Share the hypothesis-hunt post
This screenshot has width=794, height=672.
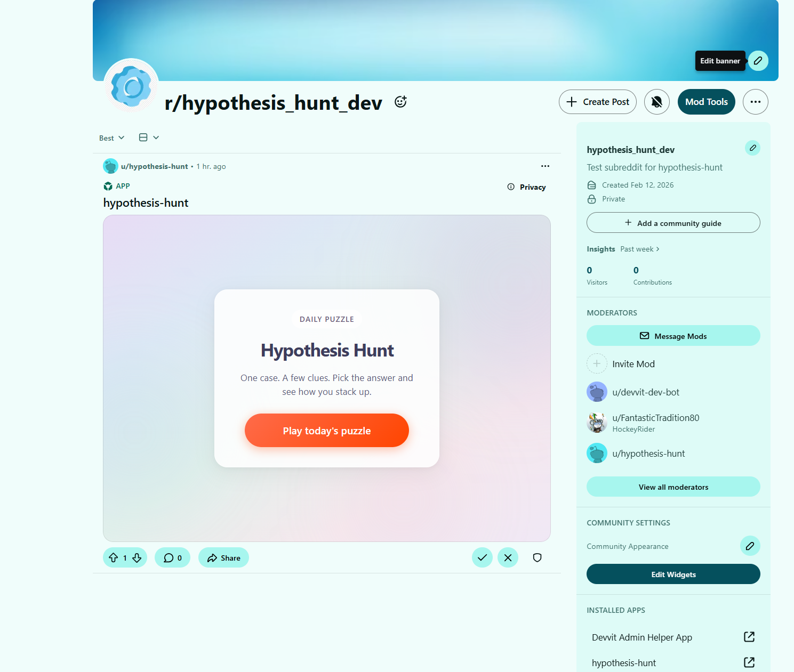pyautogui.click(x=223, y=558)
